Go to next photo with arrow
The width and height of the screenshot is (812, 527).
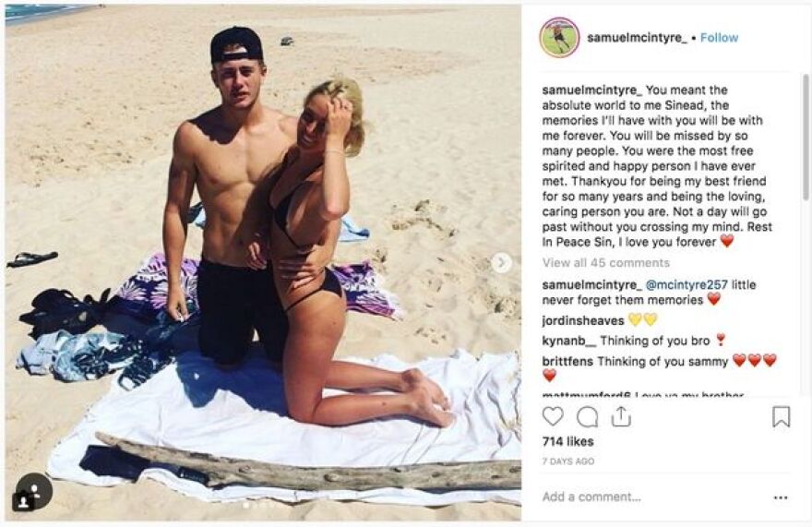(501, 263)
